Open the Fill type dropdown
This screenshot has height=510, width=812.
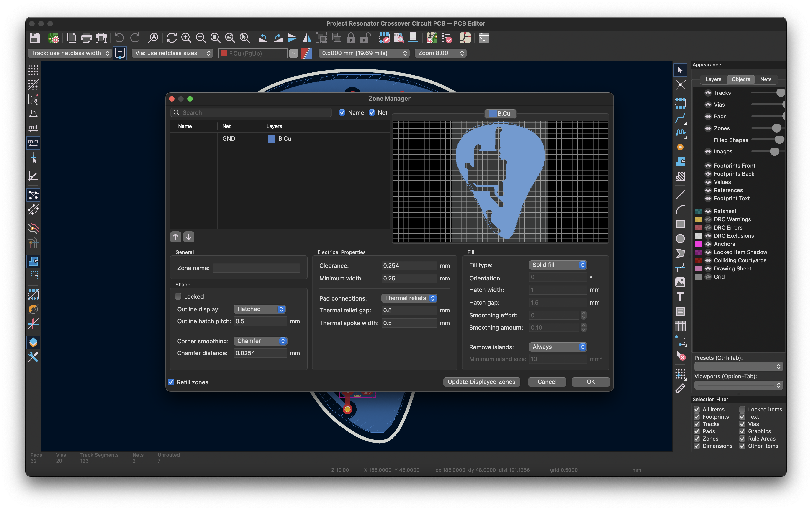tap(558, 265)
